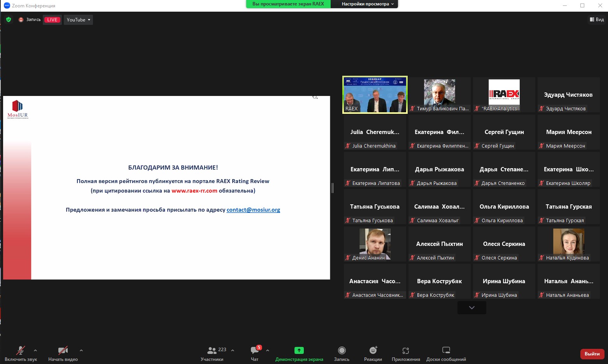Expand chat options arrow
This screenshot has height=364, width=608.
(268, 350)
